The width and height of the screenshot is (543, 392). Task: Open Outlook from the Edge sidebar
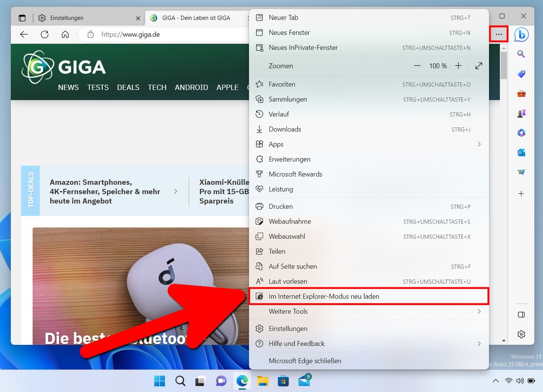pyautogui.click(x=521, y=152)
